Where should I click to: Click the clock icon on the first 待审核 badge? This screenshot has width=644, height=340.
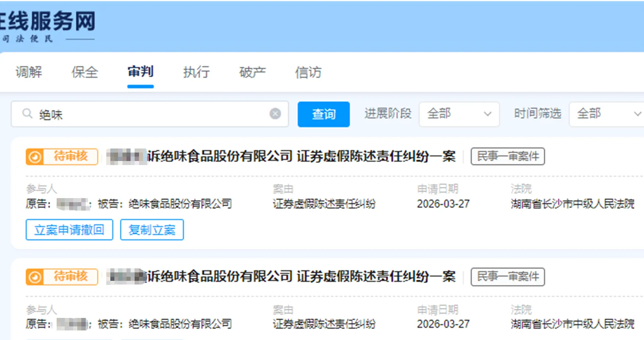pos(35,157)
